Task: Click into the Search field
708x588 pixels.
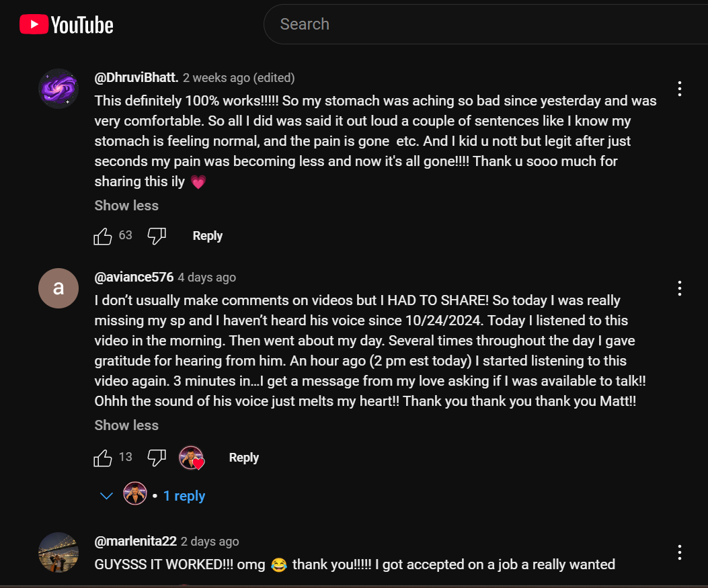Action: [x=471, y=24]
